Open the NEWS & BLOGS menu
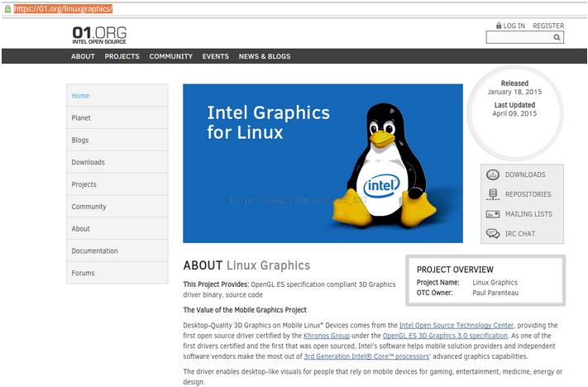The width and height of the screenshot is (588, 387). pos(265,56)
